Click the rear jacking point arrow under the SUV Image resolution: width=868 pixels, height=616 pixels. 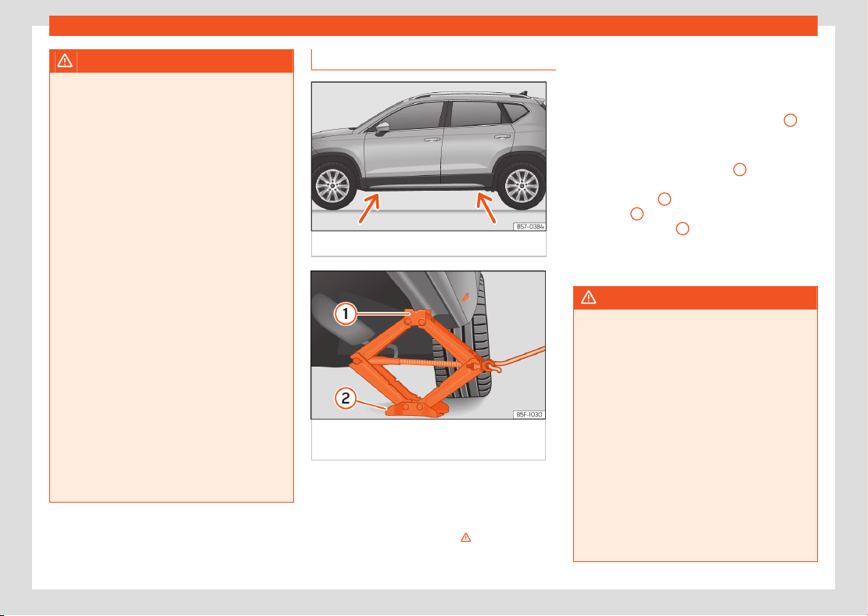pyautogui.click(x=486, y=207)
